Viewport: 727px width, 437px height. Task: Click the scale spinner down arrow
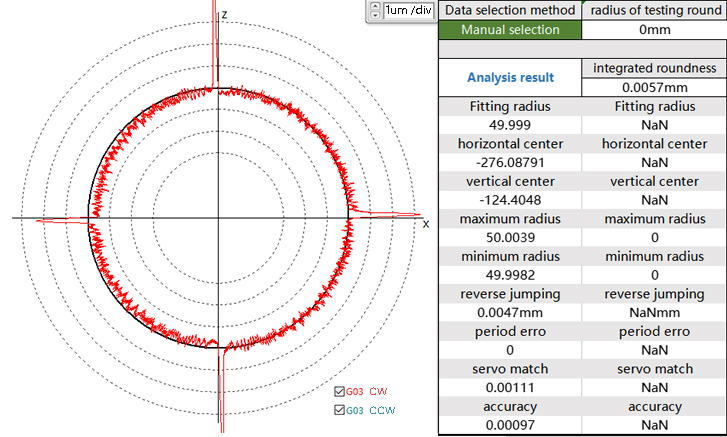[x=375, y=15]
